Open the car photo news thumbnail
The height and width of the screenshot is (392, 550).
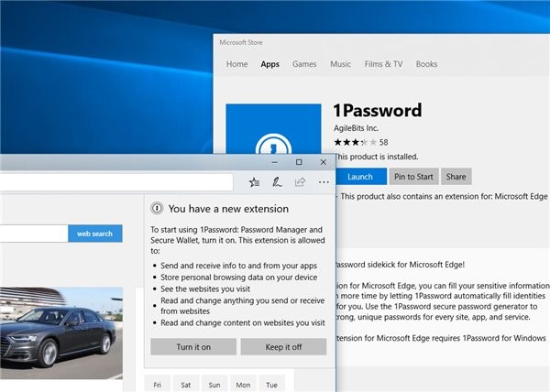pyautogui.click(x=61, y=332)
